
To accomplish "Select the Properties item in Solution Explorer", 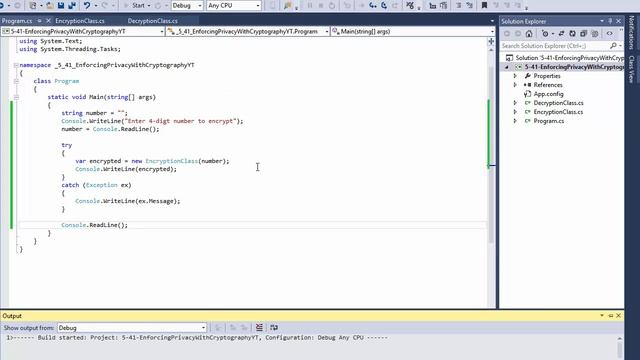I will (x=547, y=76).
